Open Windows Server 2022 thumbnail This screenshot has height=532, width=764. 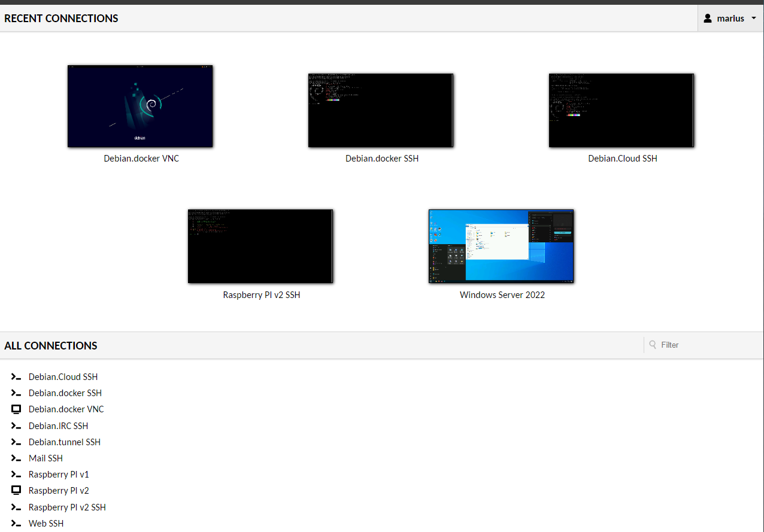pyautogui.click(x=501, y=246)
